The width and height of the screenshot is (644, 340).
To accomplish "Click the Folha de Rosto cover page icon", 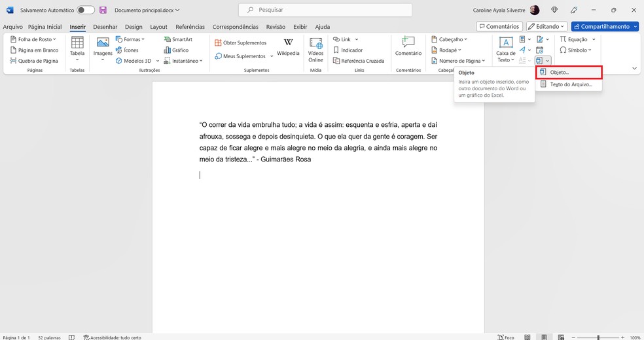I will click(x=13, y=39).
